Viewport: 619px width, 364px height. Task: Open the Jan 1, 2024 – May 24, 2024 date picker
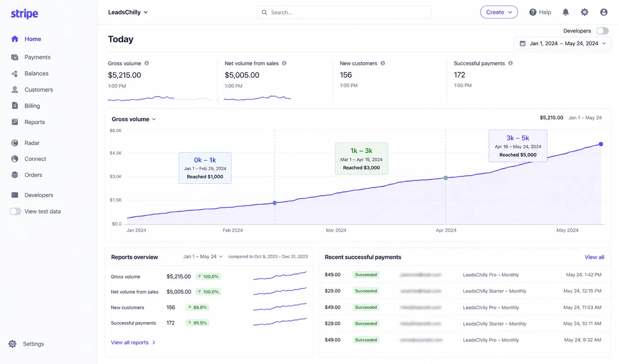point(562,43)
